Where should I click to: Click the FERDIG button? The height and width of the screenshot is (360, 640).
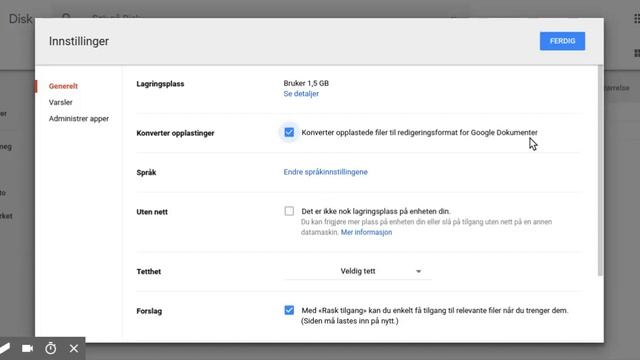[x=562, y=41]
